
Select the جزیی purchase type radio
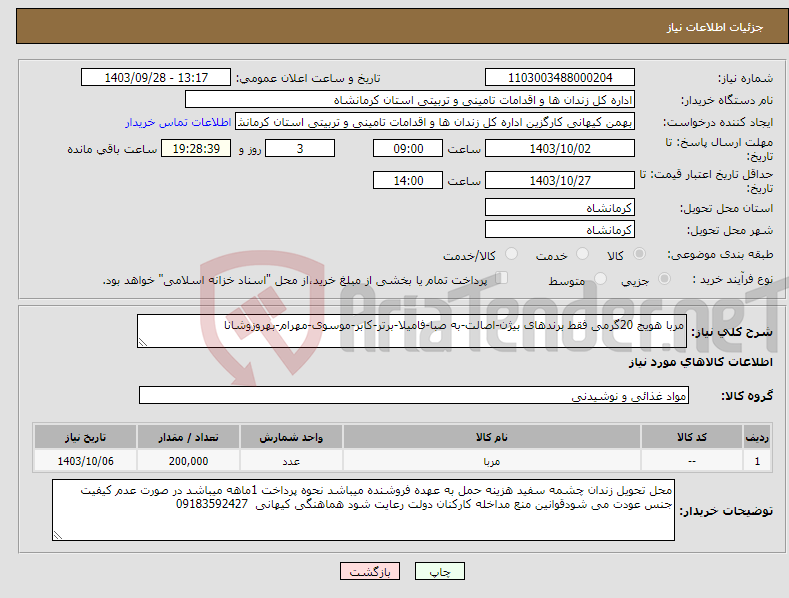coord(664,279)
